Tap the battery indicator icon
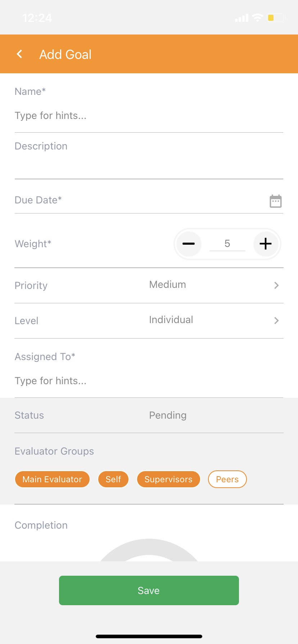Image resolution: width=298 pixels, height=644 pixels. point(276,18)
